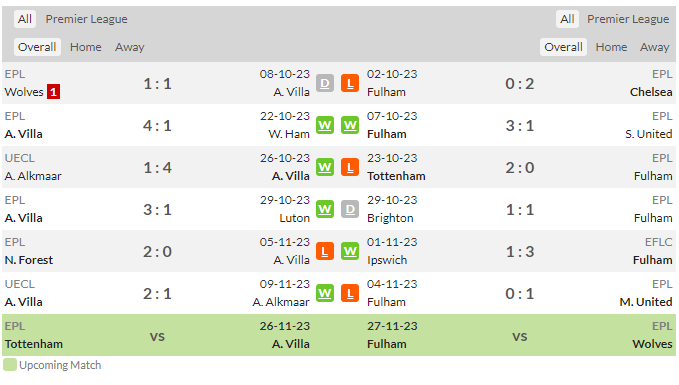The width and height of the screenshot is (679, 385).
Task: Select left All filter tab
Action: click(x=25, y=19)
